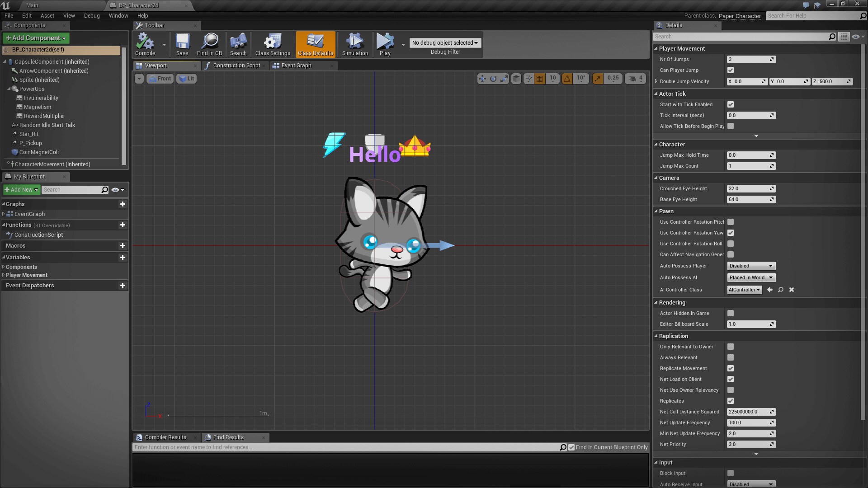Change Auto Possess AI from Placed in World
Image resolution: width=868 pixels, height=488 pixels.
(750, 277)
